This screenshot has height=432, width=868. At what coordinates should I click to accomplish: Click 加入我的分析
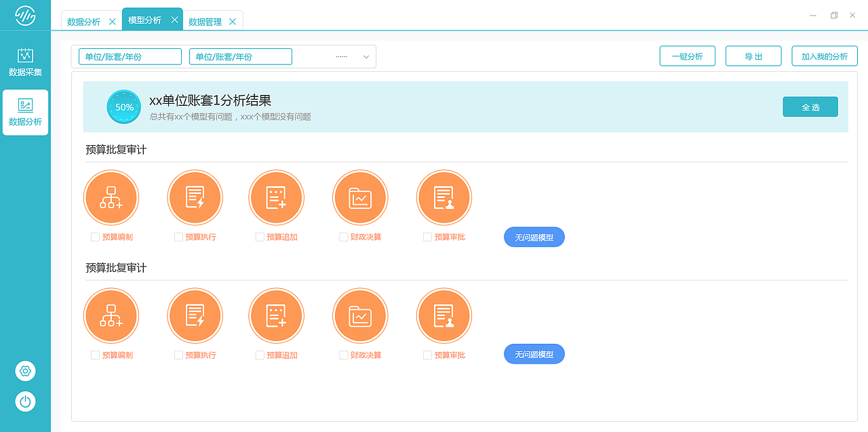[825, 56]
